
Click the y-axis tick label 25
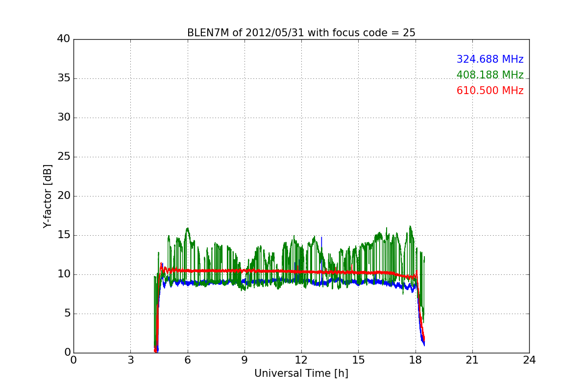[x=64, y=157]
